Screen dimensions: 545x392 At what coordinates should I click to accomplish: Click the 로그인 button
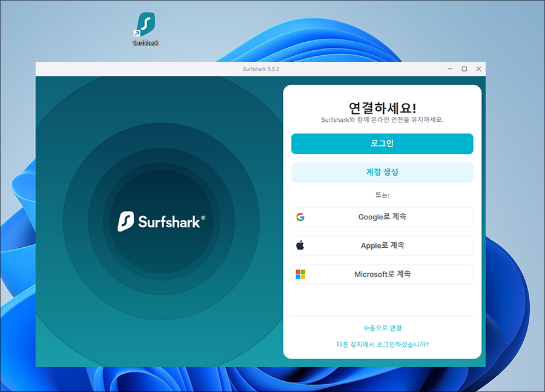382,144
